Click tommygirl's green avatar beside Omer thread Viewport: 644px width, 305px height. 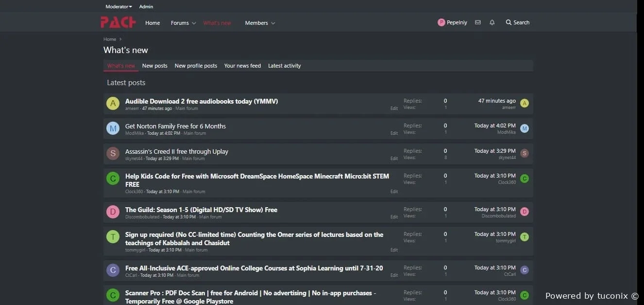tap(113, 237)
